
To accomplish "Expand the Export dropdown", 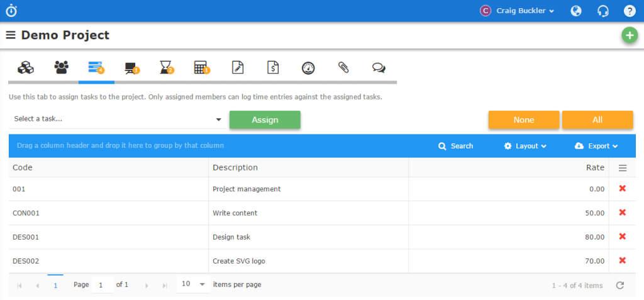I will (x=596, y=146).
